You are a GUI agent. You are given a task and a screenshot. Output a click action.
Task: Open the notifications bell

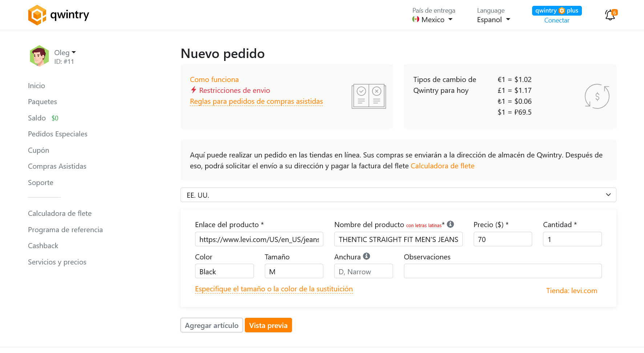(x=609, y=15)
